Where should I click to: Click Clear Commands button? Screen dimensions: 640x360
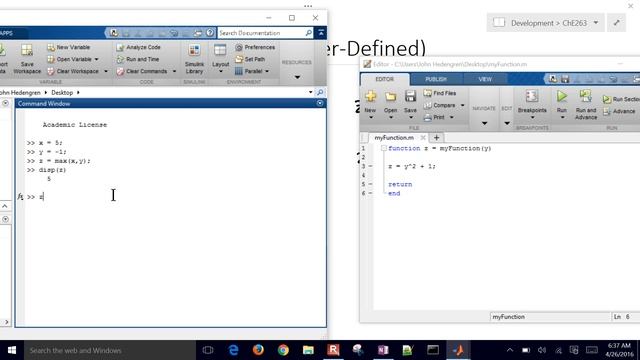142,71
